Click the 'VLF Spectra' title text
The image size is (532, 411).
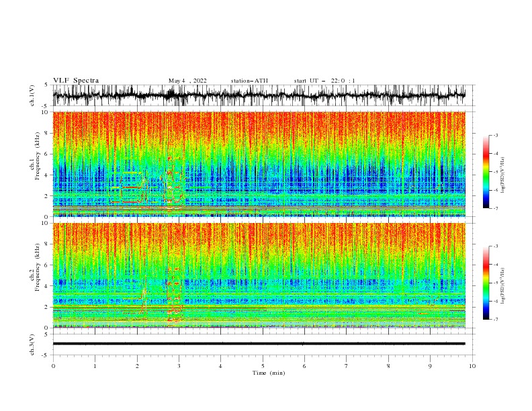pyautogui.click(x=76, y=81)
